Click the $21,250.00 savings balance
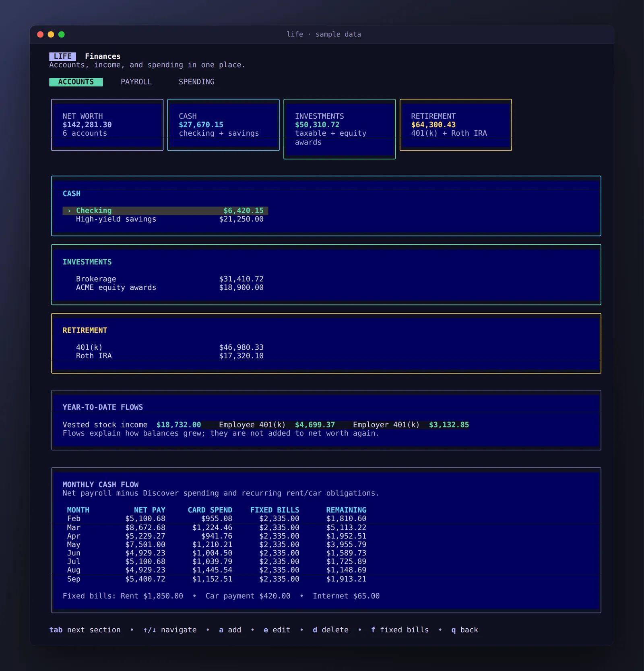This screenshot has height=671, width=644. point(242,219)
